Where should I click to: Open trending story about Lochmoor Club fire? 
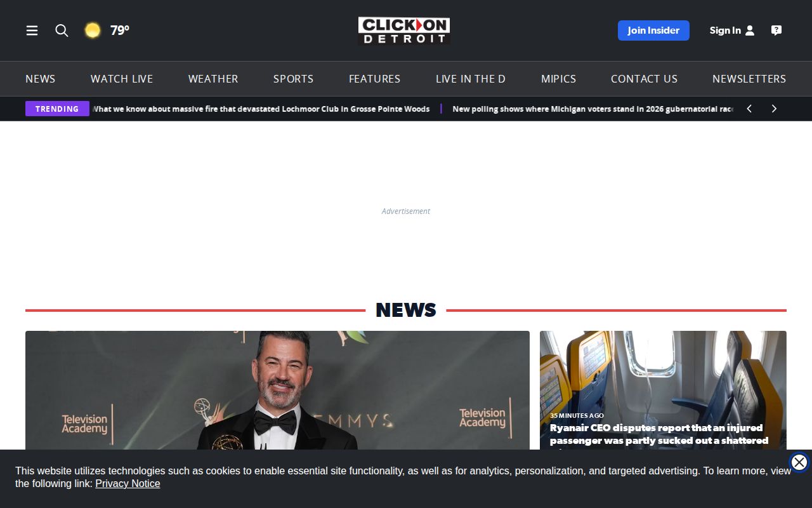261,109
